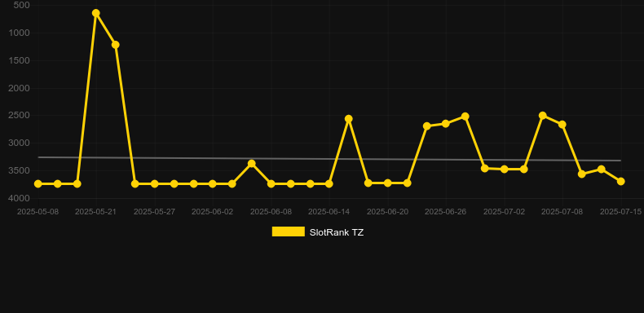Click the data point at 2025-06-14

(x=329, y=183)
